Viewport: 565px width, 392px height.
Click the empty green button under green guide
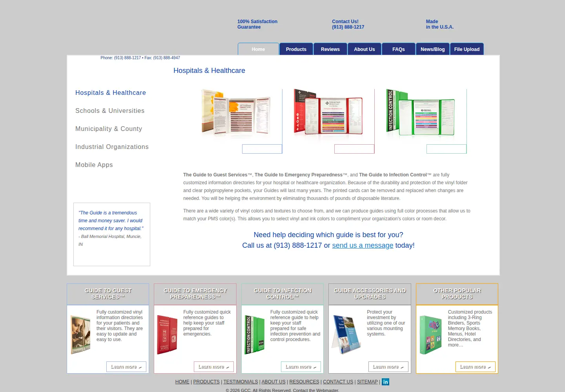pyautogui.click(x=447, y=149)
